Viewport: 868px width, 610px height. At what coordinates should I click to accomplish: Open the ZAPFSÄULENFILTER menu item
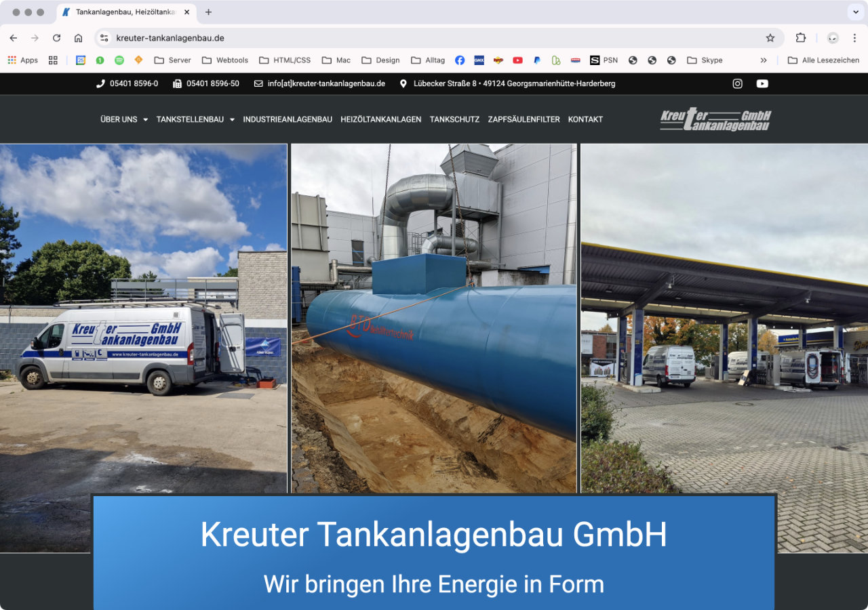pos(524,119)
